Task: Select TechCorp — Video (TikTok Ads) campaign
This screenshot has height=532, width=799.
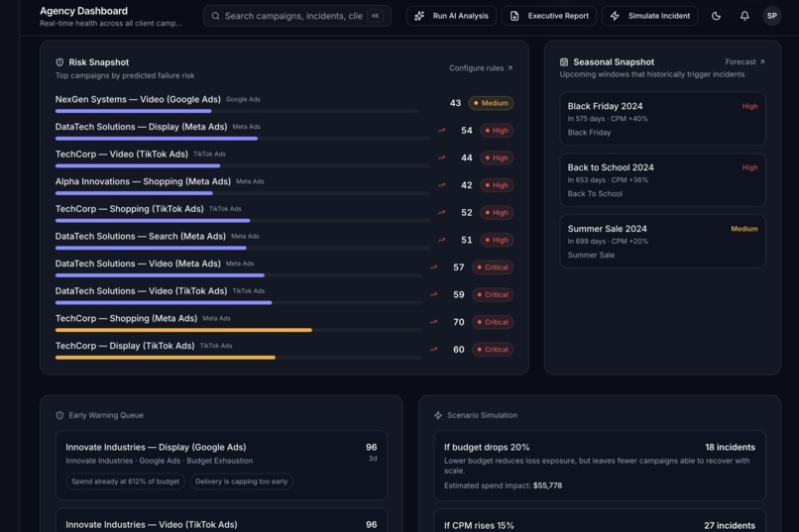Action: [x=122, y=155]
